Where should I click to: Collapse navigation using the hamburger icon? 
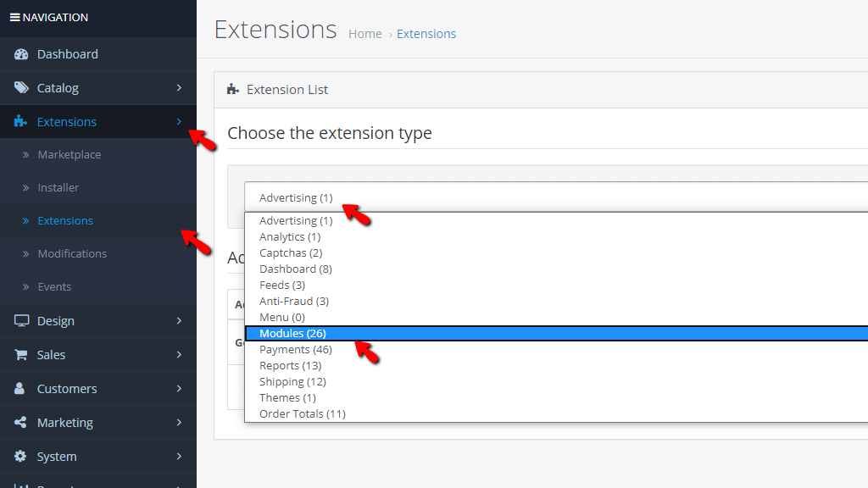[14, 17]
